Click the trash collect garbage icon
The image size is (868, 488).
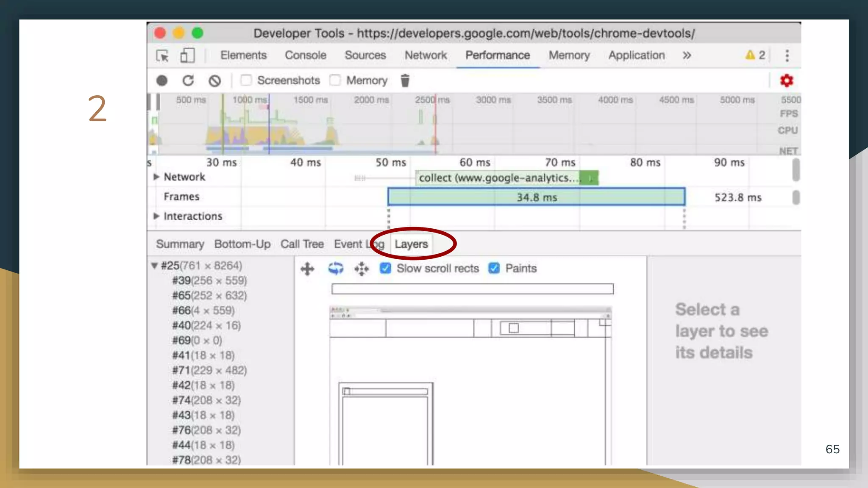[x=405, y=80]
